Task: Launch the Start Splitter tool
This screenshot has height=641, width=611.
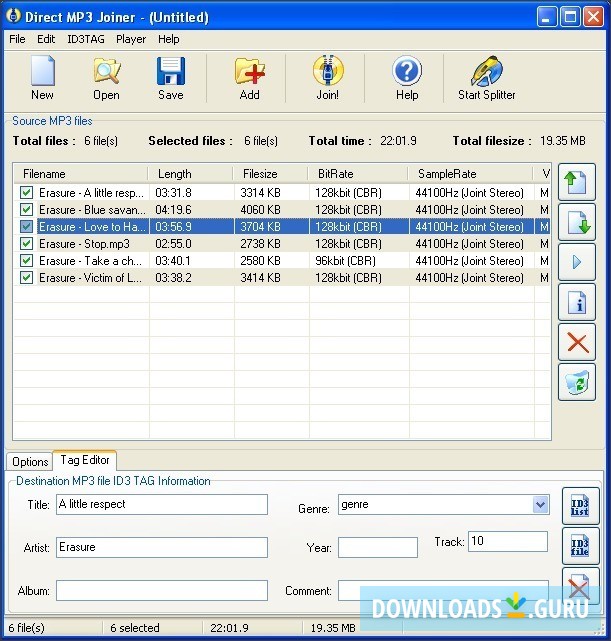Action: coord(486,78)
